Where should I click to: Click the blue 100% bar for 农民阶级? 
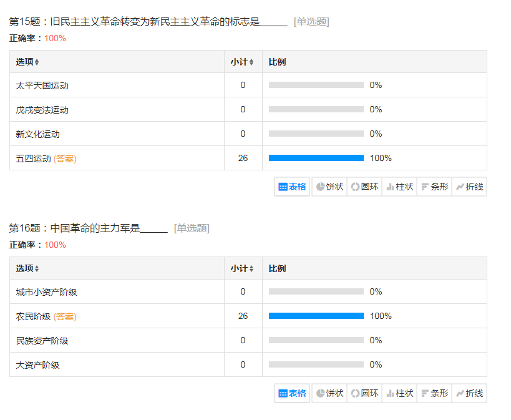coord(316,316)
